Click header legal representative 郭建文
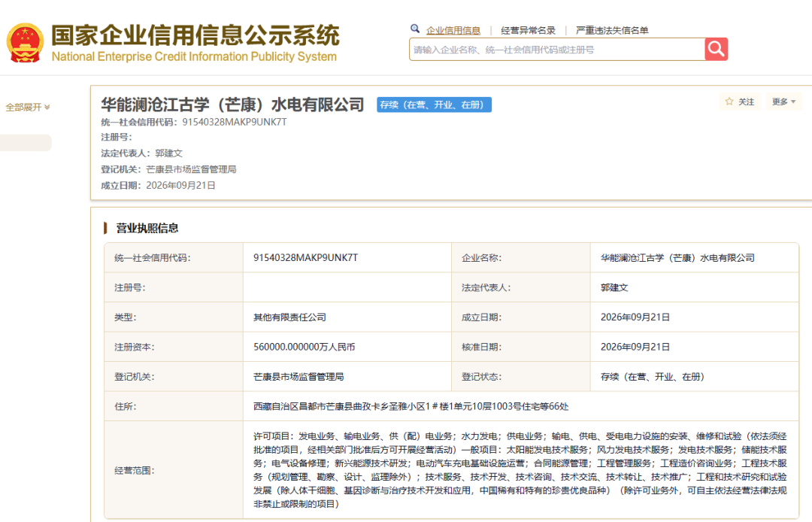 coord(169,153)
